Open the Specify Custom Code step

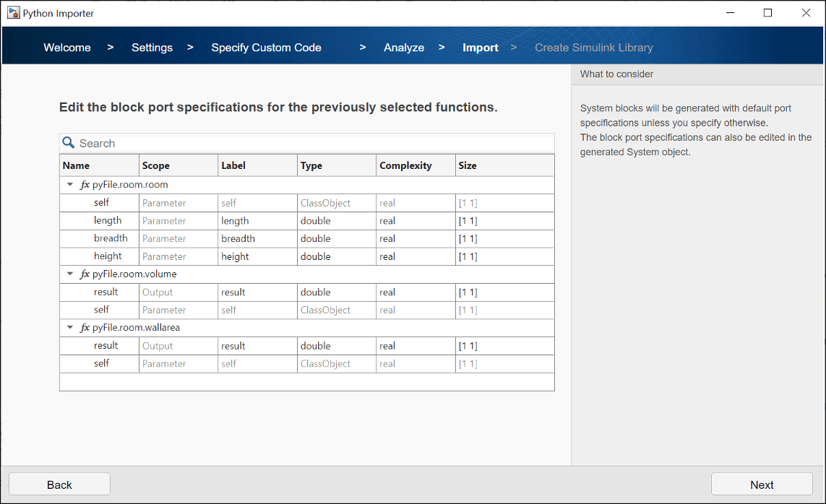click(266, 48)
